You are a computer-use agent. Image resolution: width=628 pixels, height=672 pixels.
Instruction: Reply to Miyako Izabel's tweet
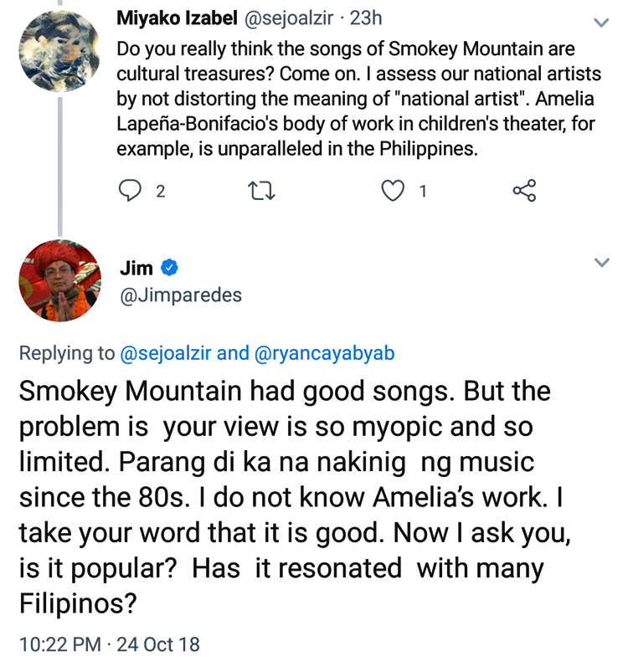[x=130, y=191]
